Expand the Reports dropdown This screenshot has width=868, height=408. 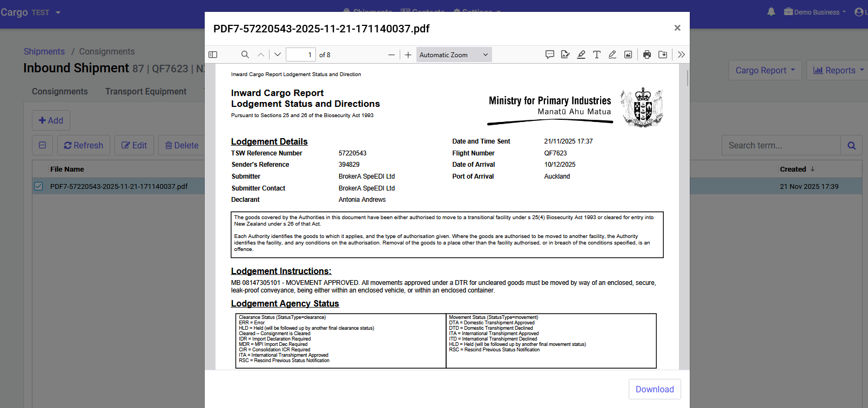point(838,70)
